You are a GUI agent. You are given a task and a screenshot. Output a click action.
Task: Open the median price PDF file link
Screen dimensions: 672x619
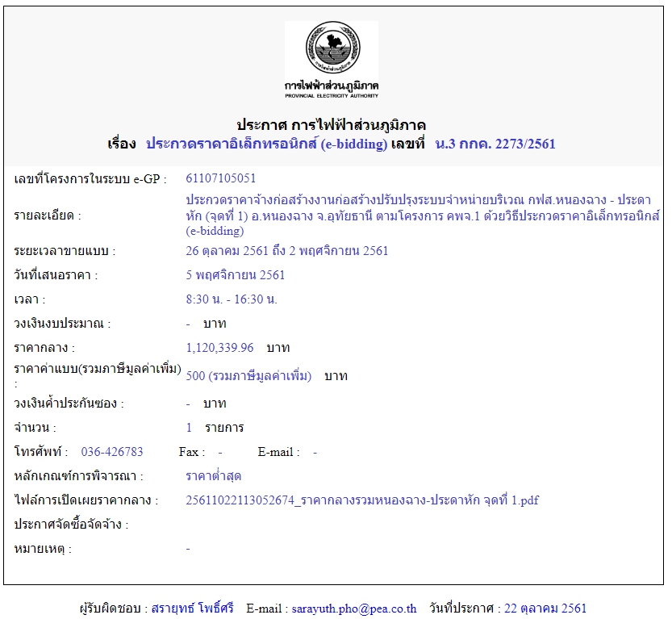point(362,500)
